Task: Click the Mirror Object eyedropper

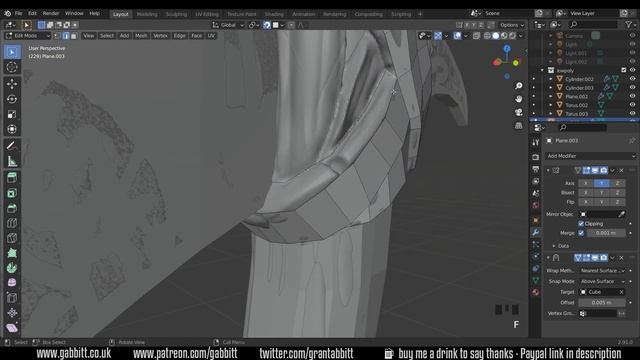Action: click(622, 214)
